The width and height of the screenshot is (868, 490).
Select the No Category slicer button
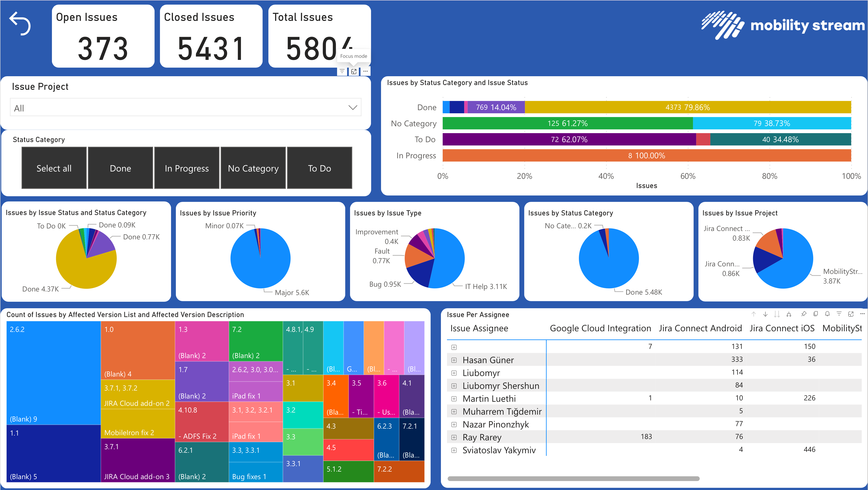click(253, 168)
